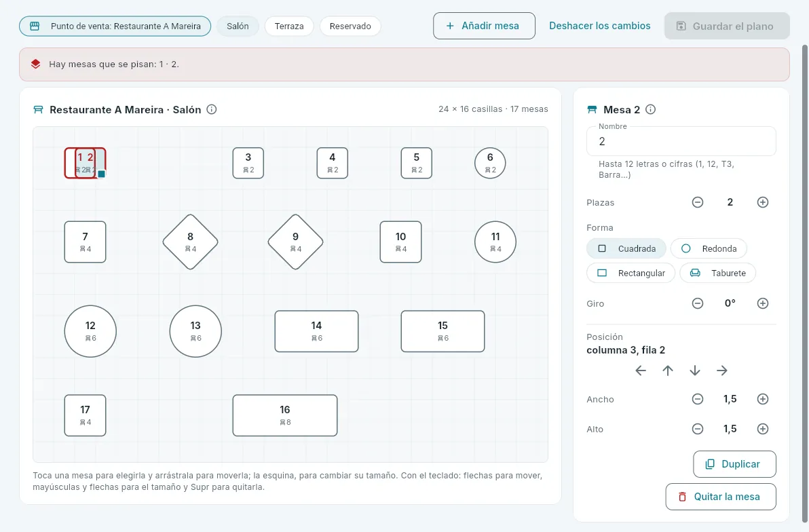The image size is (809, 532).
Task: Show info for Mesa 2 panel
Action: (x=651, y=109)
